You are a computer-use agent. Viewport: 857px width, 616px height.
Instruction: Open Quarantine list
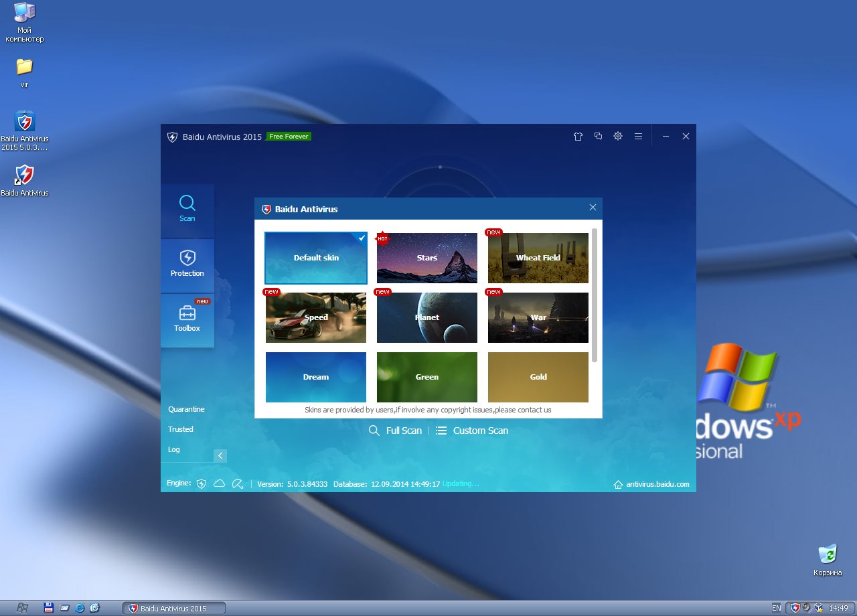pyautogui.click(x=186, y=409)
